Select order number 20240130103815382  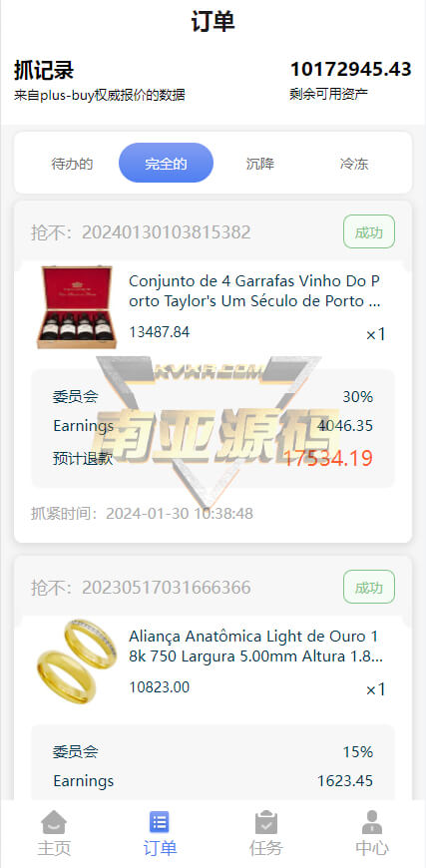pyautogui.click(x=166, y=231)
